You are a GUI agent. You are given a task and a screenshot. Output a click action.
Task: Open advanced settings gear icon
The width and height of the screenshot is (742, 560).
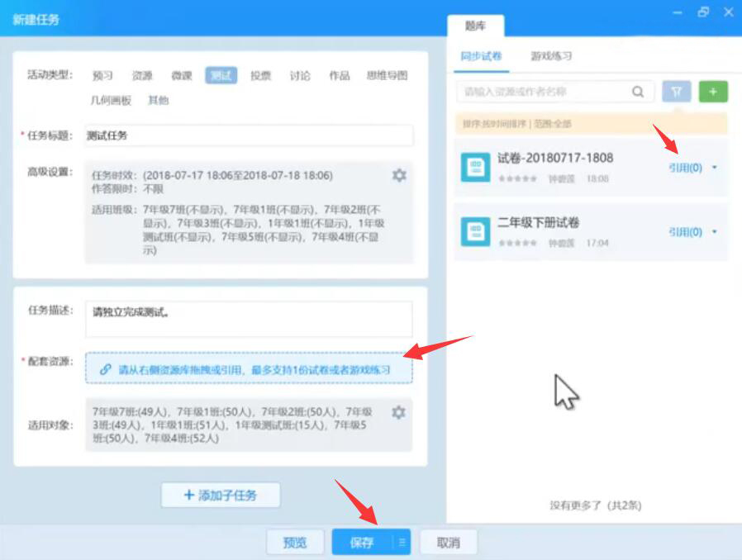click(x=399, y=175)
